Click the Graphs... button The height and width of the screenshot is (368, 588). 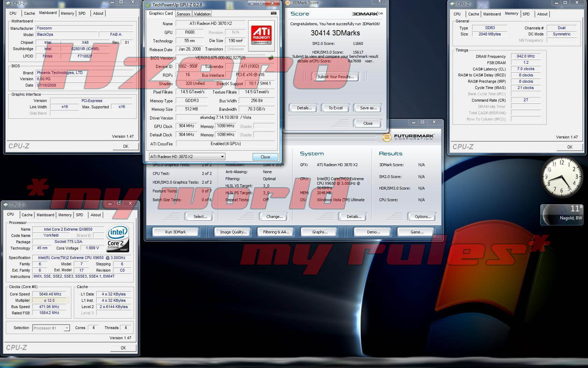tap(320, 232)
